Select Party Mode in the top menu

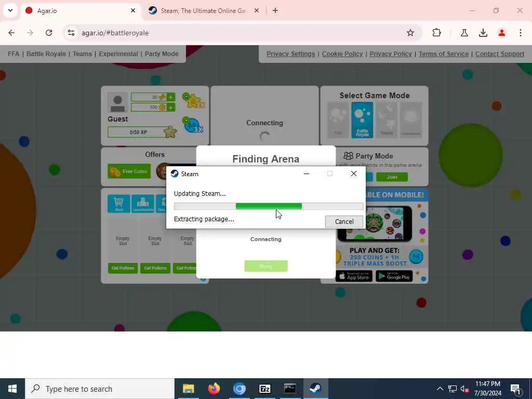point(162,54)
